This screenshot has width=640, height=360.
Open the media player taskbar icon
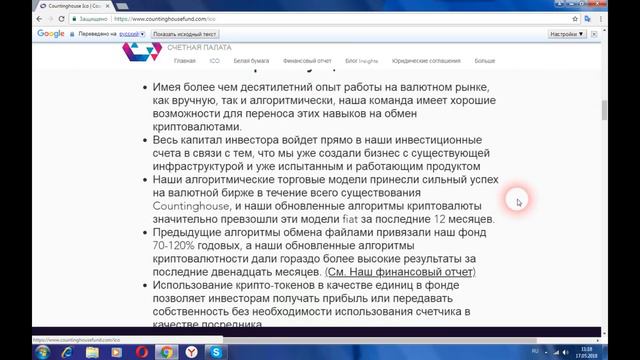(117, 352)
